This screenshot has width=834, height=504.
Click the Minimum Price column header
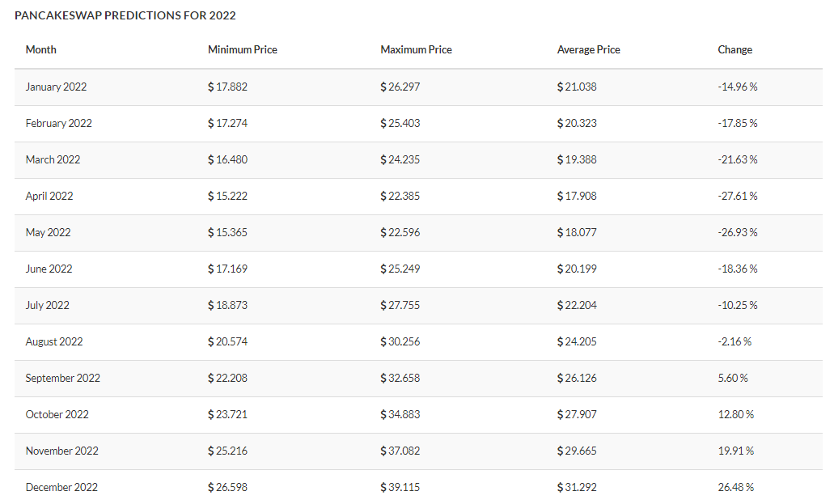(242, 50)
